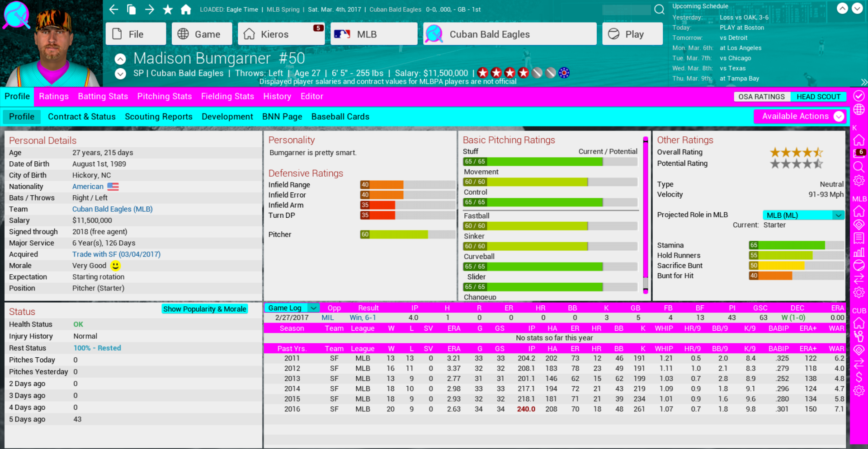868x449 pixels.
Task: Switch to the Pitching Stats tab
Action: [x=165, y=96]
